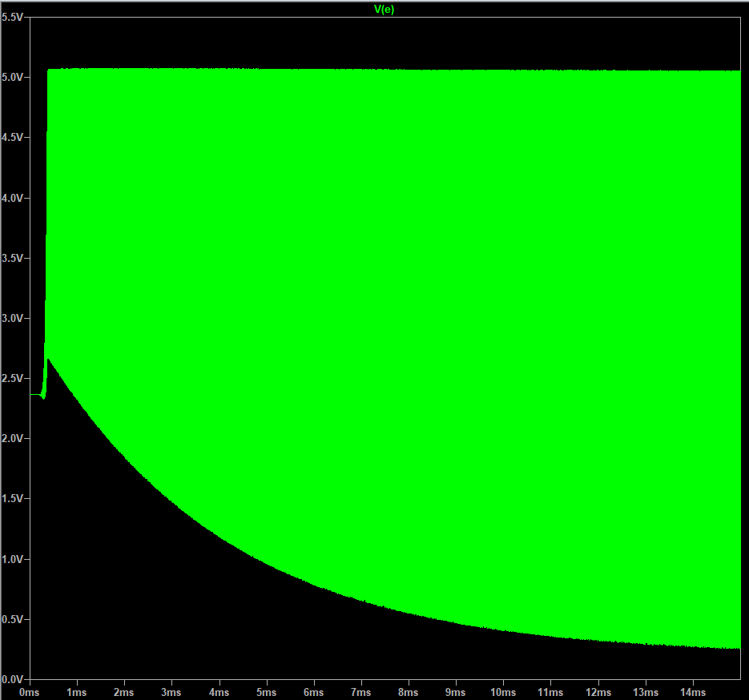This screenshot has width=749, height=700.
Task: Click the 8ms time axis label
Action: click(408, 692)
